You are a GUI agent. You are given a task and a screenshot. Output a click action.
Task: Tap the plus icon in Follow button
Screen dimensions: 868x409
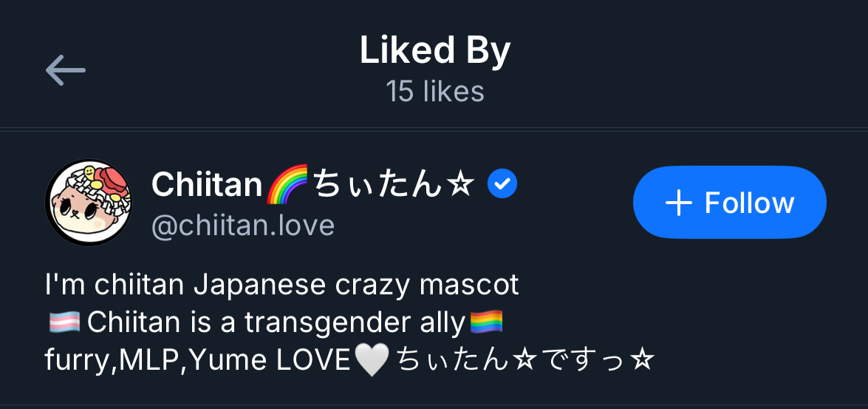[x=678, y=203]
